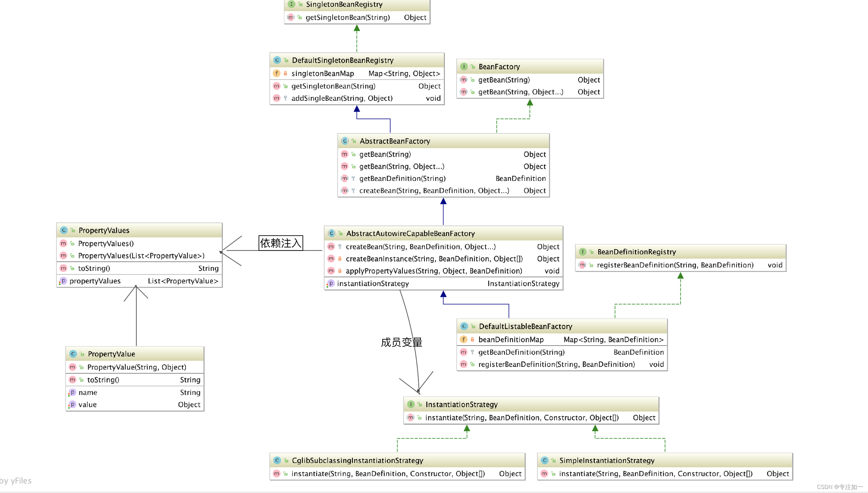Click the applyPropertyValues method row
Screen dimensions: 868x493
click(443, 271)
